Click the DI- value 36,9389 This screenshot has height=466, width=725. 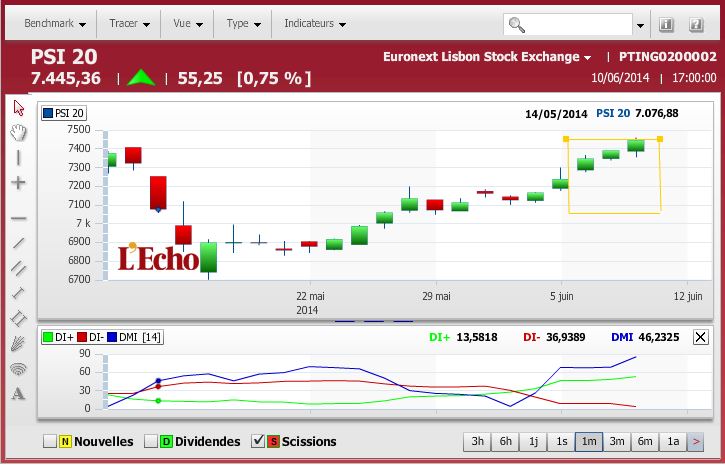(565, 337)
